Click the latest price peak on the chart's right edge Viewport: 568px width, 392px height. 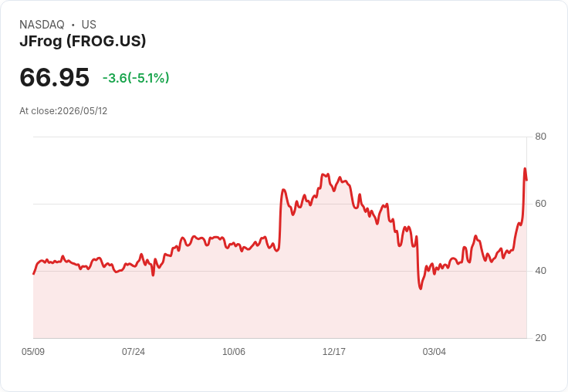[525, 169]
